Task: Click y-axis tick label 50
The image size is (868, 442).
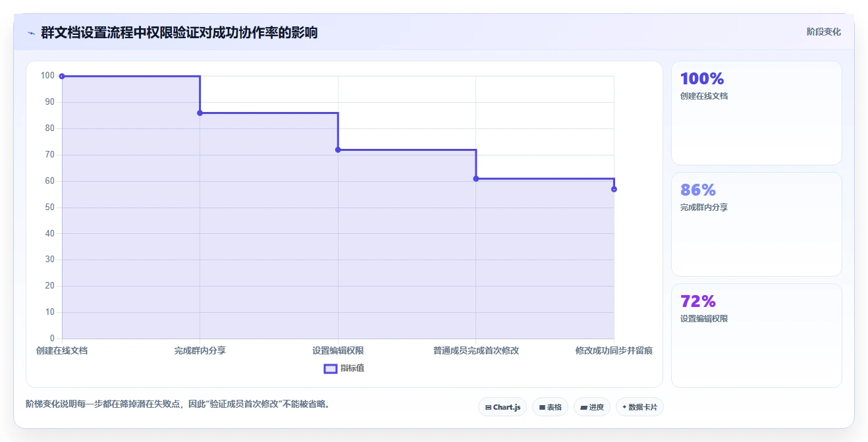Action: 50,207
